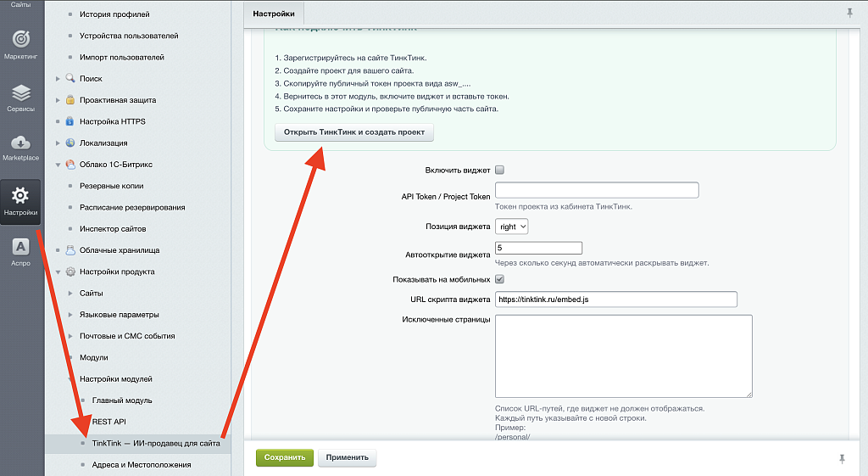This screenshot has width=868, height=476.
Task: Select the Настройки gear icon
Action: point(20,195)
